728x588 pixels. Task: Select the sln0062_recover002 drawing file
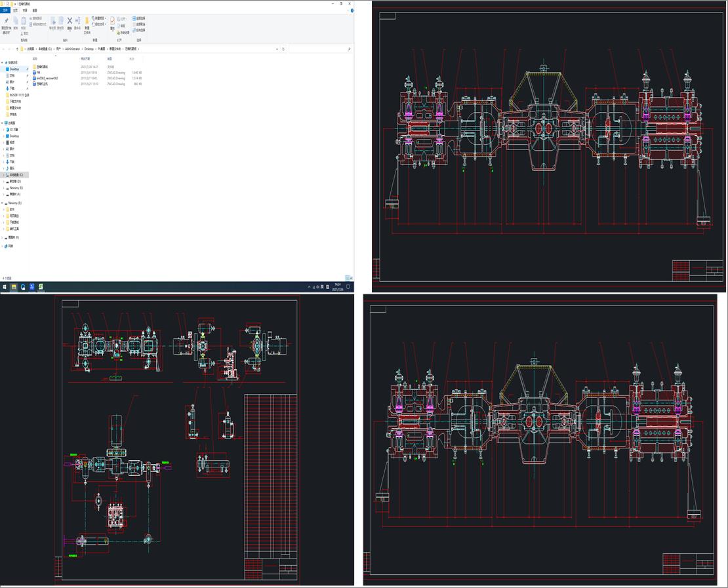pos(47,78)
